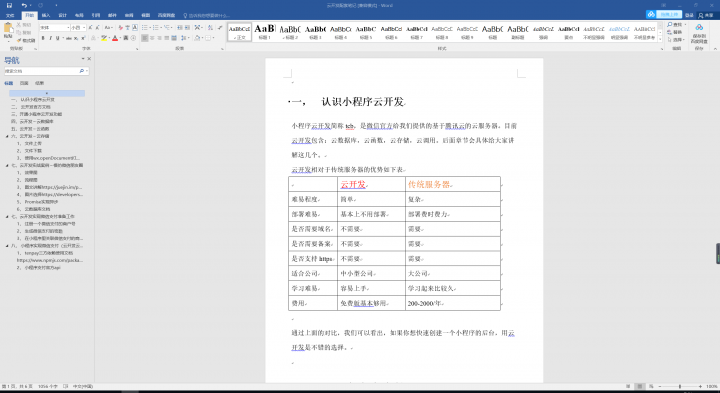Collapse the ribbon with the chevron

(715, 48)
